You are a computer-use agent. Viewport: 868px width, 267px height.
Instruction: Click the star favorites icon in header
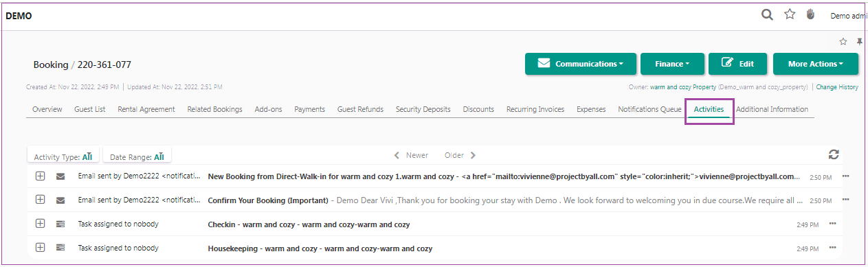pos(790,14)
